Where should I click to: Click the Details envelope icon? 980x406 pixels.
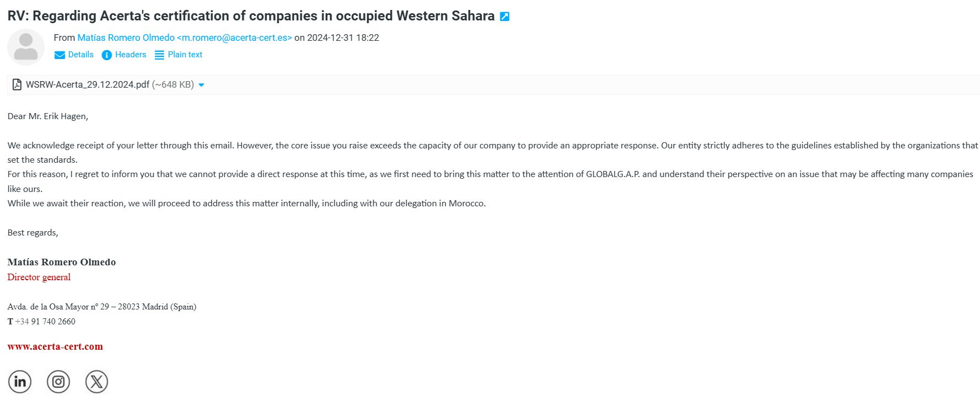pos(60,55)
